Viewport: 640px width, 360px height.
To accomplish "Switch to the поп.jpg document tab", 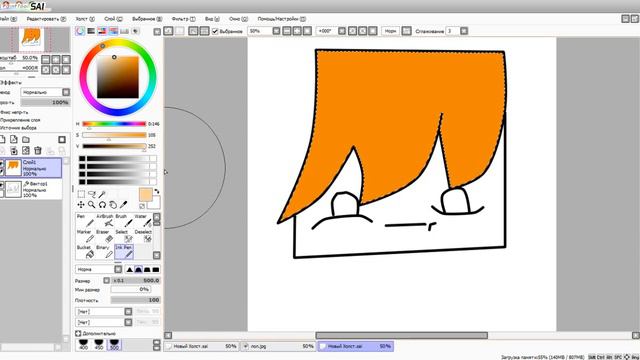I will tap(279, 346).
